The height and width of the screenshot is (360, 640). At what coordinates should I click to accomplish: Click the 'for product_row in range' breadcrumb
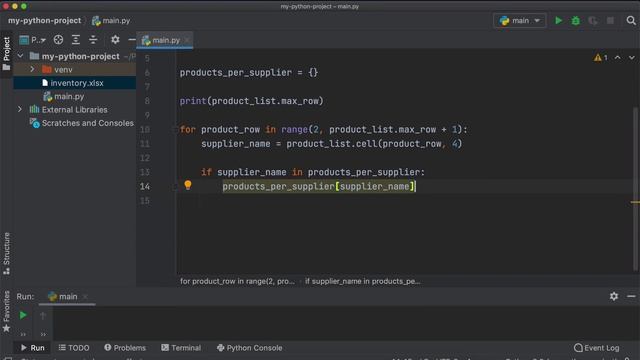[x=237, y=281]
